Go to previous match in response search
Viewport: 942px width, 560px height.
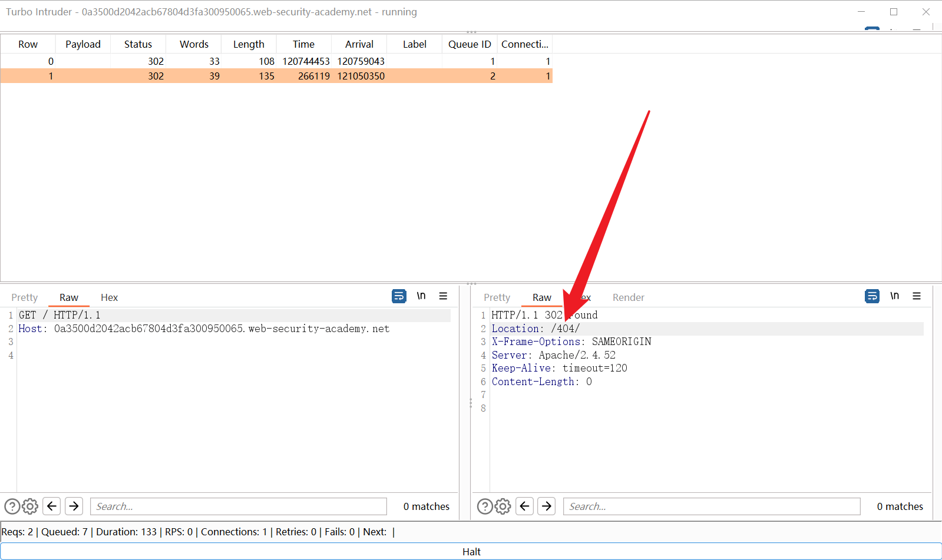pyautogui.click(x=524, y=506)
